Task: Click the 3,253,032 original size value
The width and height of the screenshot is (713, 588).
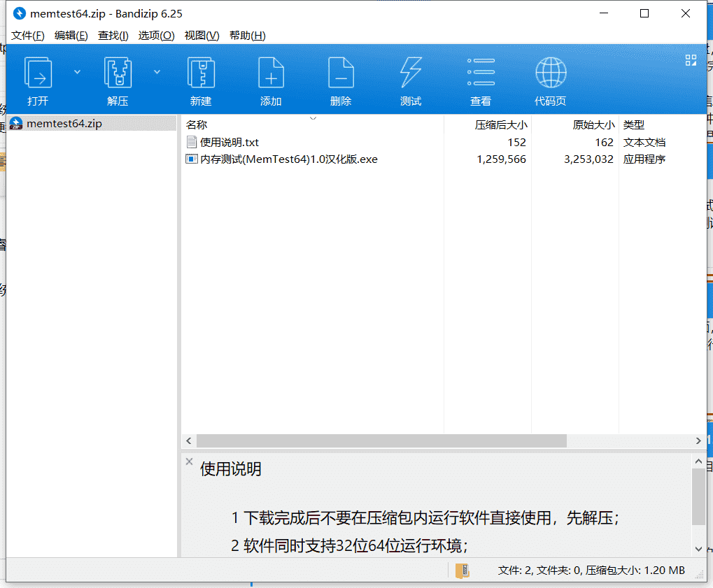Action: (x=588, y=159)
